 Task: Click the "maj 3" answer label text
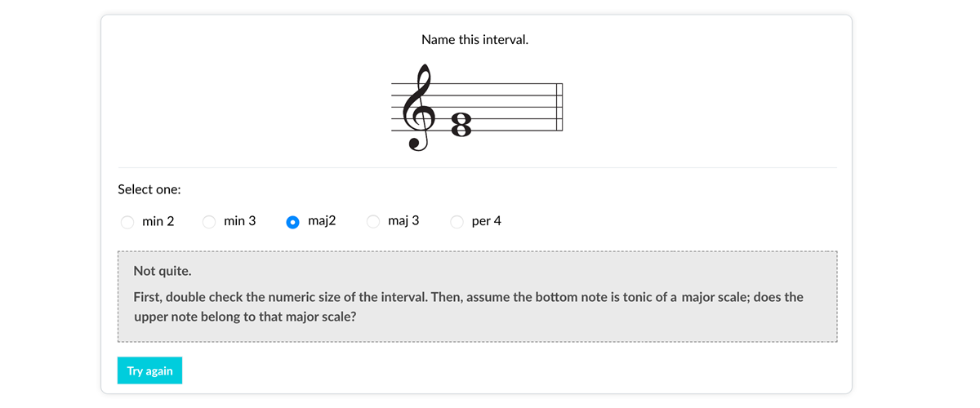click(403, 221)
